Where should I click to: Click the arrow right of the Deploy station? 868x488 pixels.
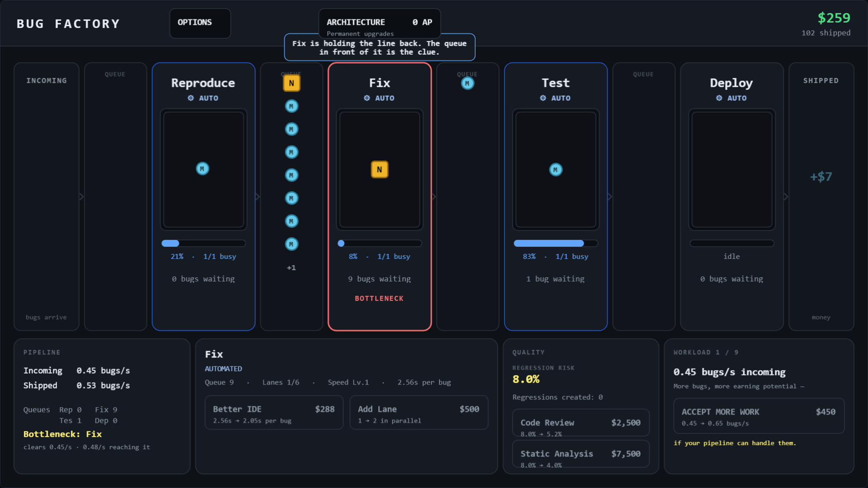coord(786,197)
